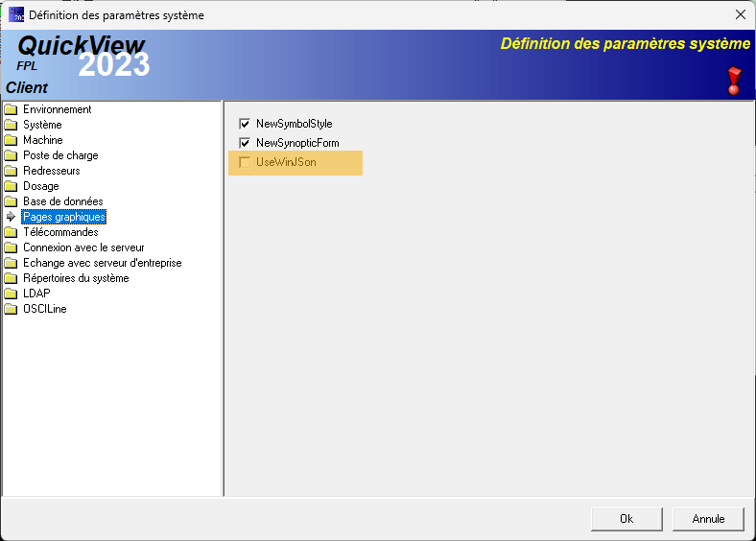Screen dimensions: 756x541
Task: Click the Base de données folder icon
Action: pos(11,201)
